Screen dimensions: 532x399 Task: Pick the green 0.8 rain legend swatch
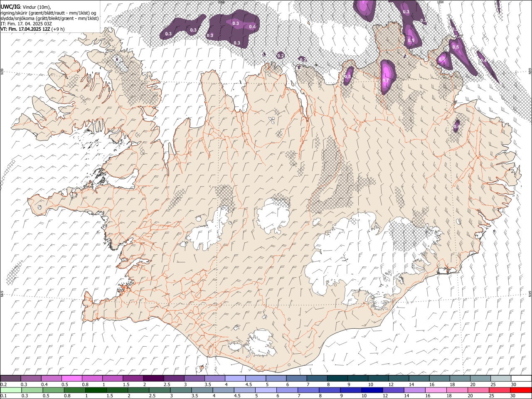(74, 390)
